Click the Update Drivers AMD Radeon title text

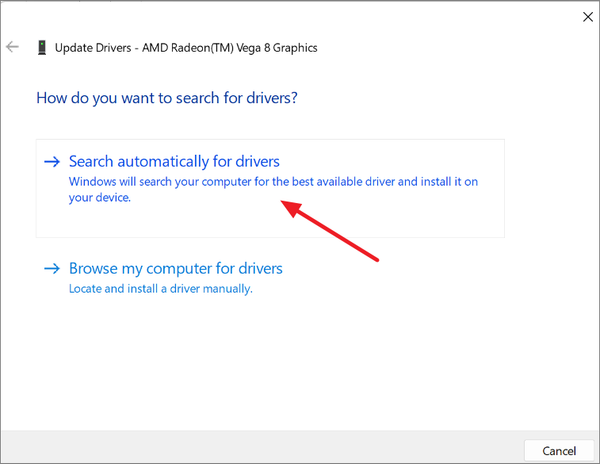(x=186, y=48)
